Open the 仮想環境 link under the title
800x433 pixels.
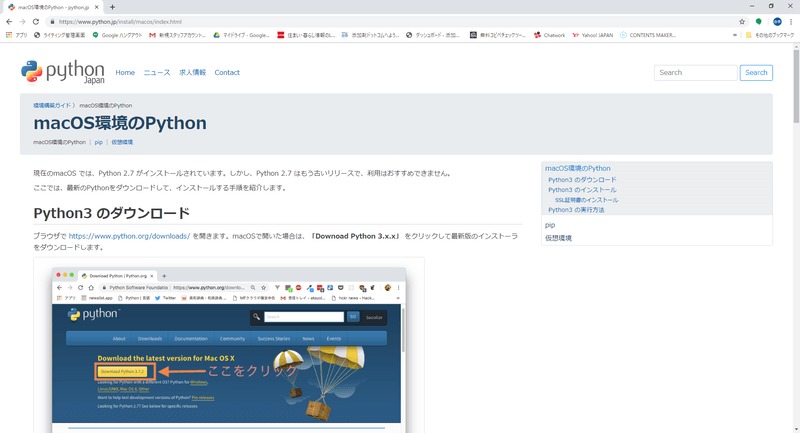122,142
